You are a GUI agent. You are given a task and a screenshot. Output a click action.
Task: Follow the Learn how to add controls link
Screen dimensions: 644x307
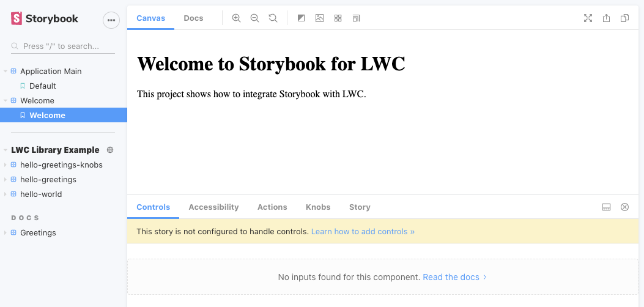pyautogui.click(x=363, y=232)
